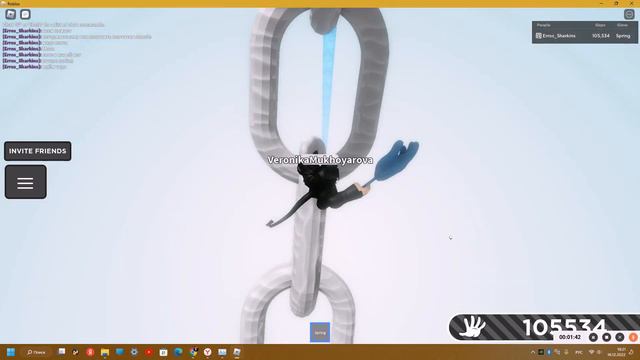Viewport: 640px width, 360px height.
Task: Toggle the orange microphone recorder button
Action: 633,337
